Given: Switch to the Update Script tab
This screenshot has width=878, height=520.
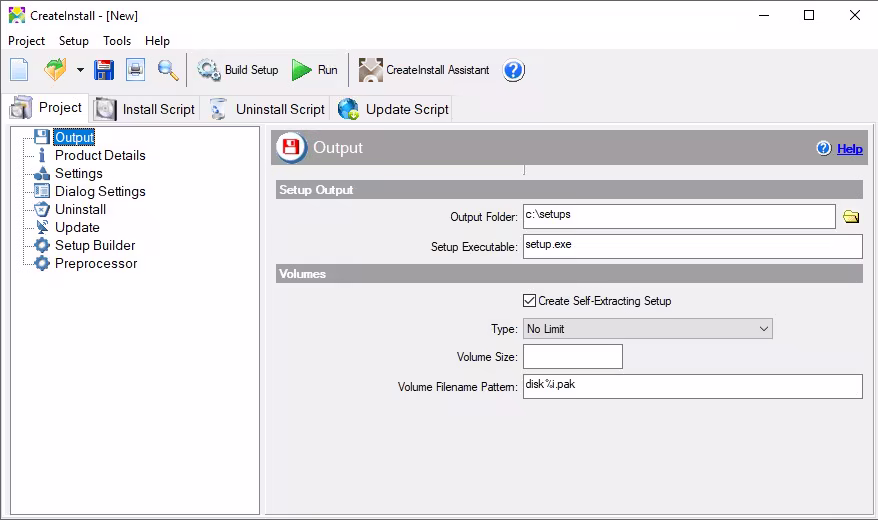Looking at the screenshot, I should (x=393, y=109).
